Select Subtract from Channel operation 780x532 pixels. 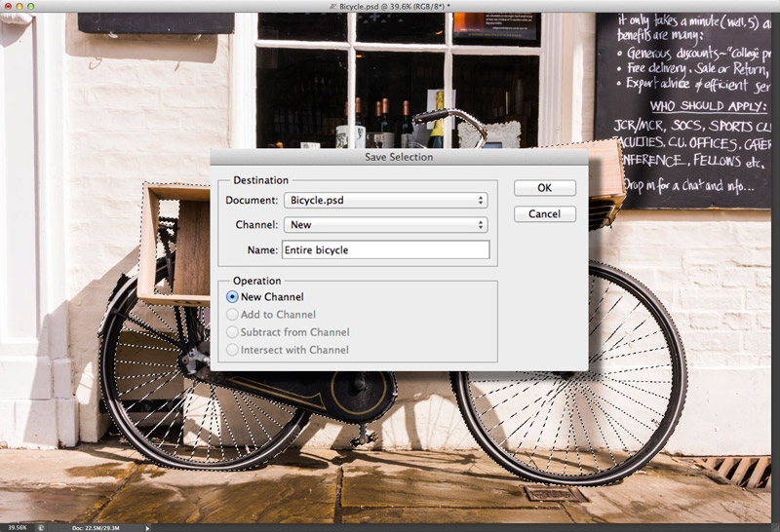[232, 332]
